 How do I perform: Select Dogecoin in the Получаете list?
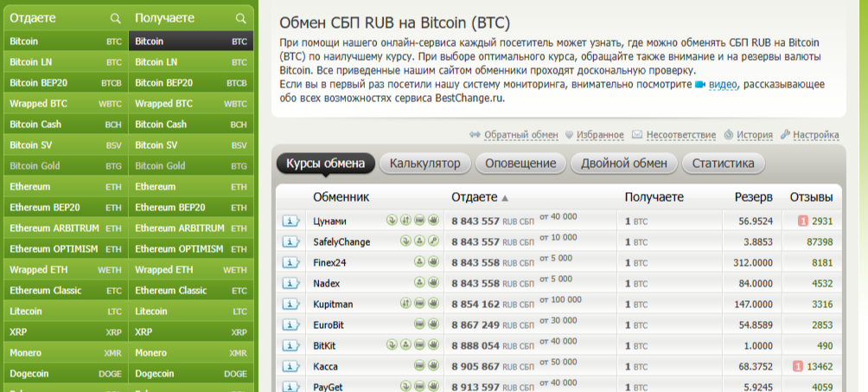tap(191, 374)
